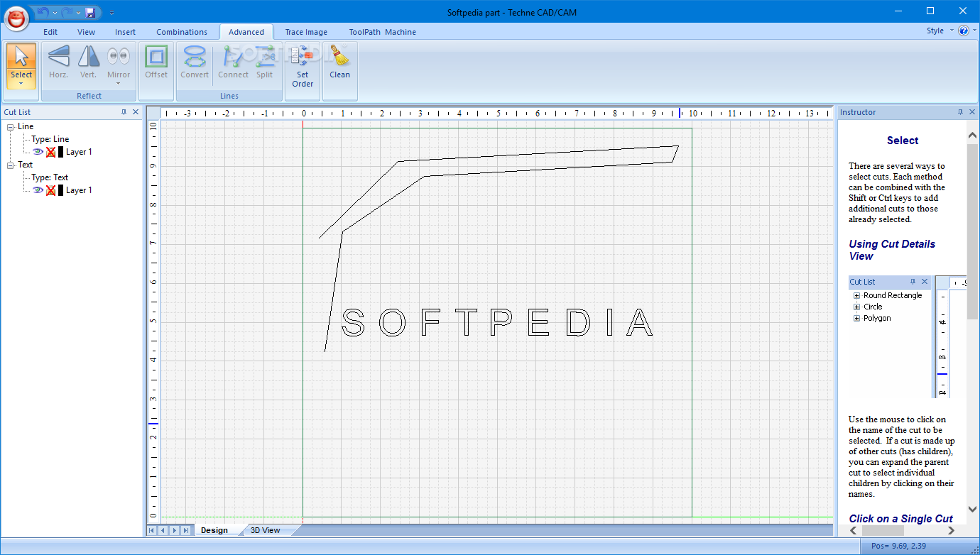Click the Instructor panel scrollbar thumb

[972, 231]
